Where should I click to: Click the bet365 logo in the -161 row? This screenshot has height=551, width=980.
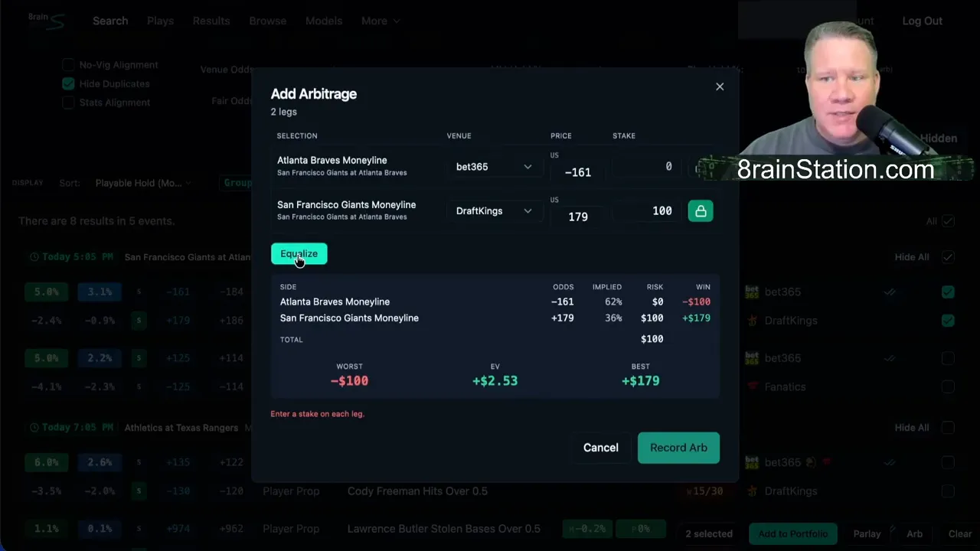(x=752, y=292)
